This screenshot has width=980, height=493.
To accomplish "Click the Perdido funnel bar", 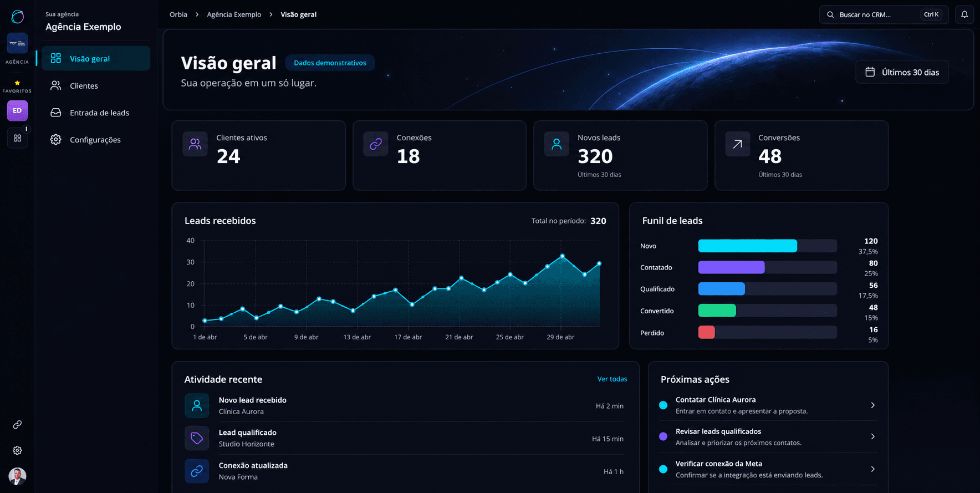I will click(767, 333).
